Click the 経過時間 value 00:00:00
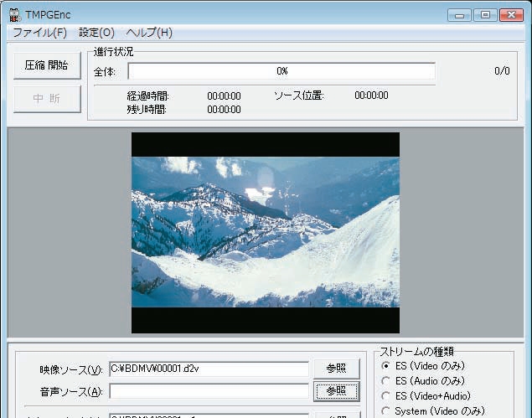 tap(224, 96)
